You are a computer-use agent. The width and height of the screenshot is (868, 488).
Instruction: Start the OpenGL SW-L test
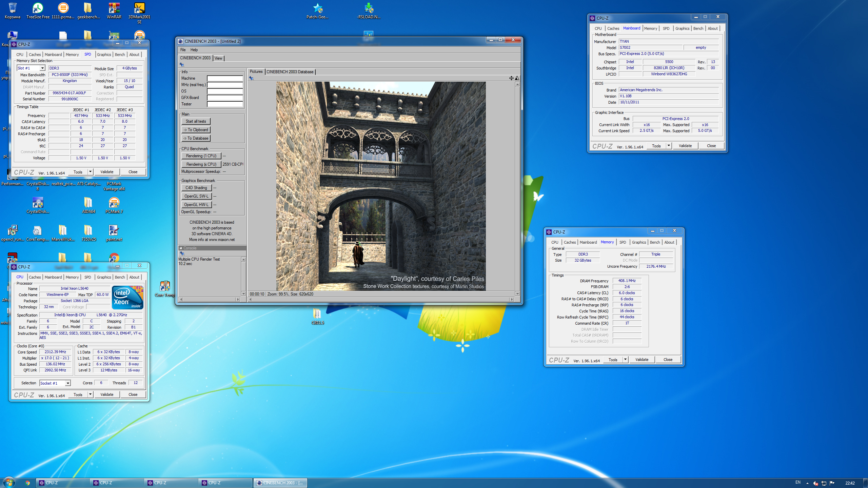[x=196, y=196]
